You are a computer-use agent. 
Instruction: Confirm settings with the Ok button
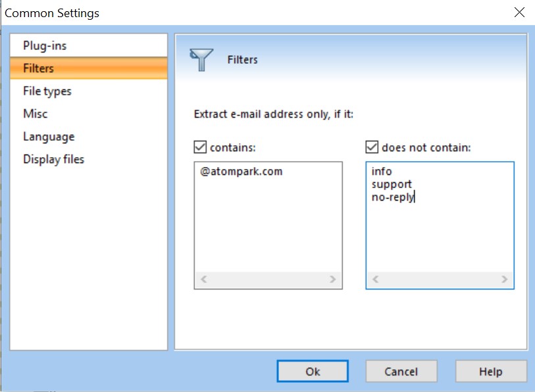[313, 371]
